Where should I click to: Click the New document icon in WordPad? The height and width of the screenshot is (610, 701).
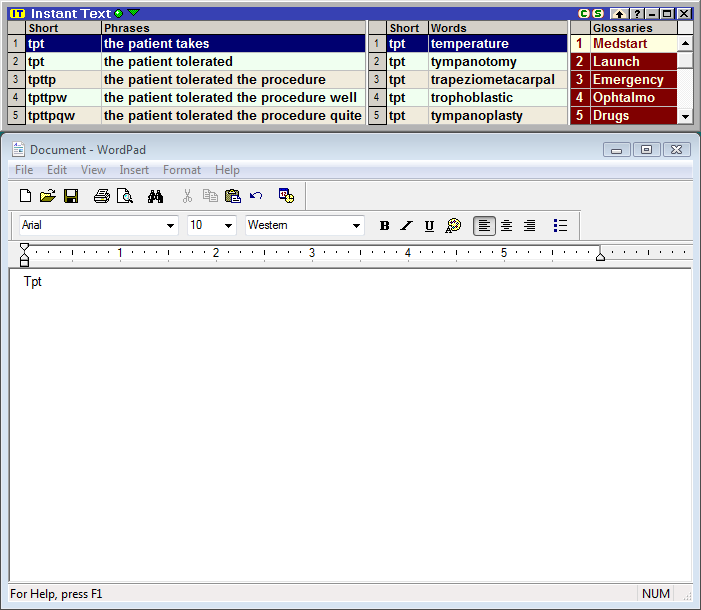25,196
